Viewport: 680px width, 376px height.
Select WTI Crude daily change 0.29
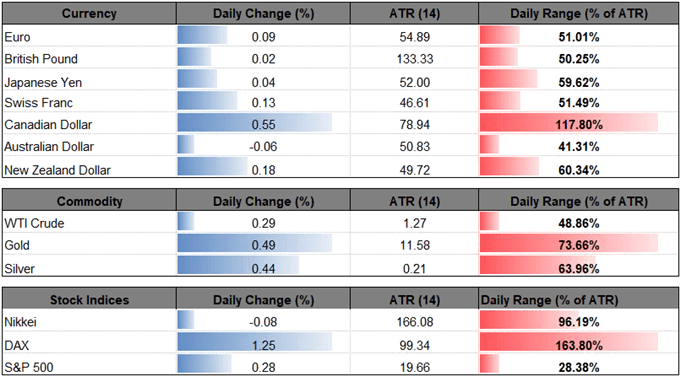point(263,224)
